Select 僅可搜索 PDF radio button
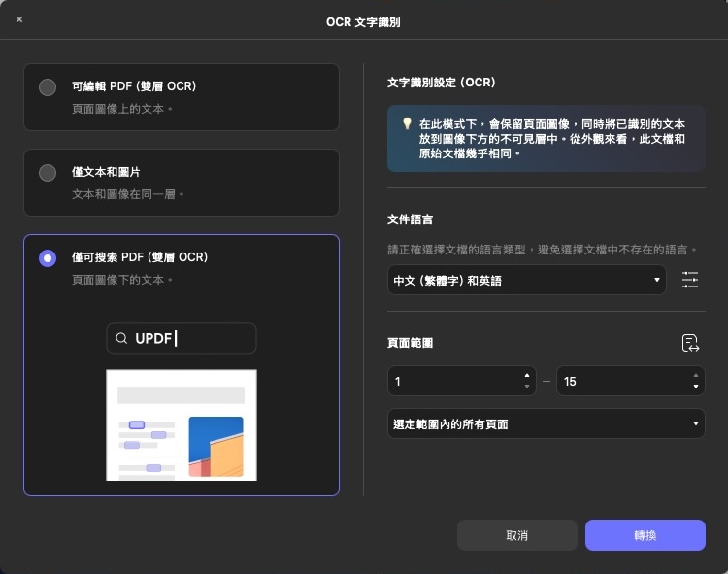Viewport: 728px width, 574px height. [x=48, y=258]
